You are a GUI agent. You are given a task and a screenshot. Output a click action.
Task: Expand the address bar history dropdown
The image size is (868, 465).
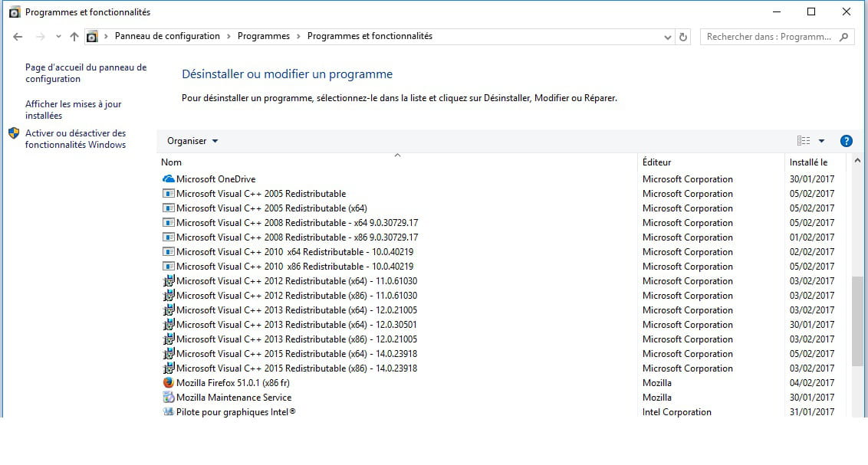click(x=668, y=37)
